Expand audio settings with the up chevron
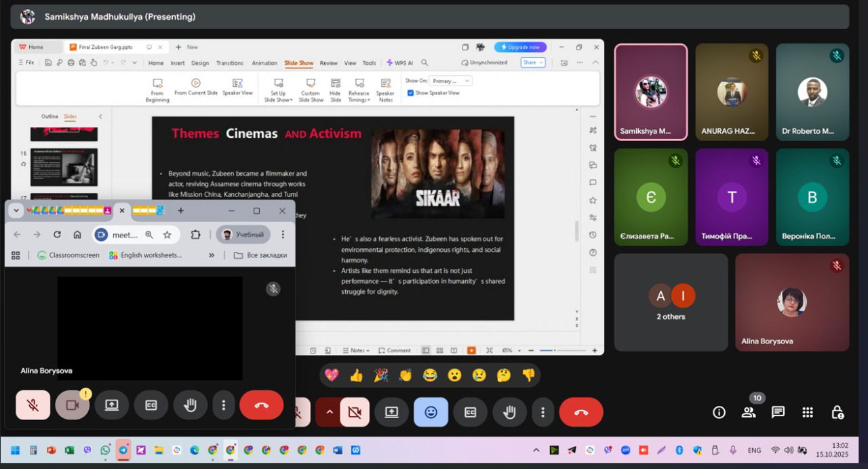The height and width of the screenshot is (469, 868). (x=330, y=412)
